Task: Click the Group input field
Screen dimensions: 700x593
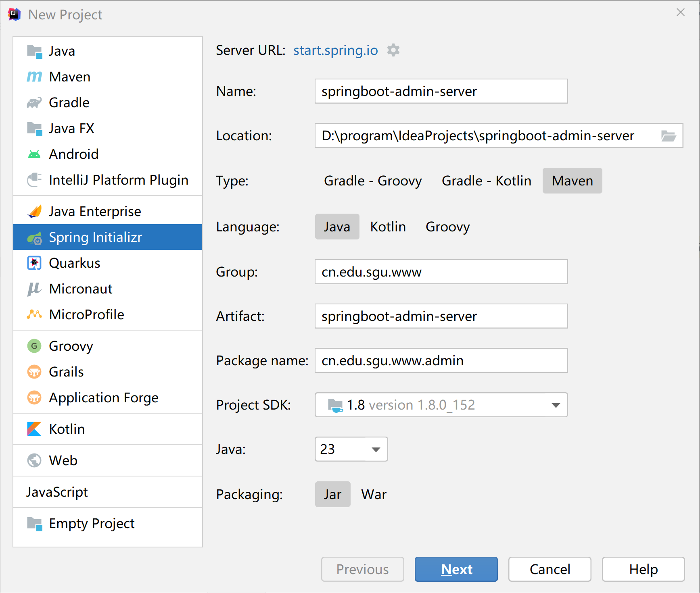Action: click(441, 272)
